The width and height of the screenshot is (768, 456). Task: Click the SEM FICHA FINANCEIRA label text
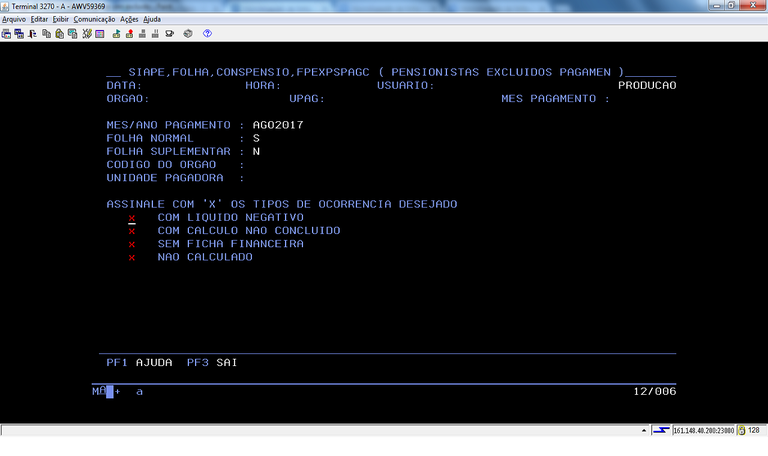click(x=230, y=244)
